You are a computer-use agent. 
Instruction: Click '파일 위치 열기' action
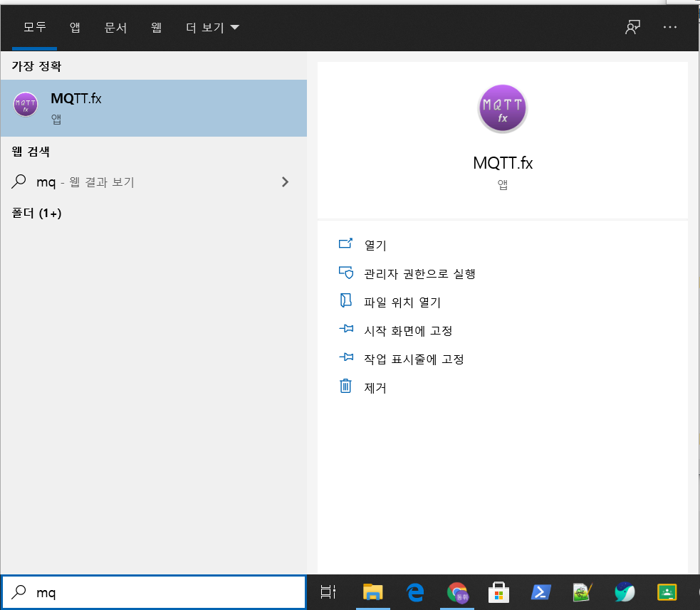click(x=402, y=303)
